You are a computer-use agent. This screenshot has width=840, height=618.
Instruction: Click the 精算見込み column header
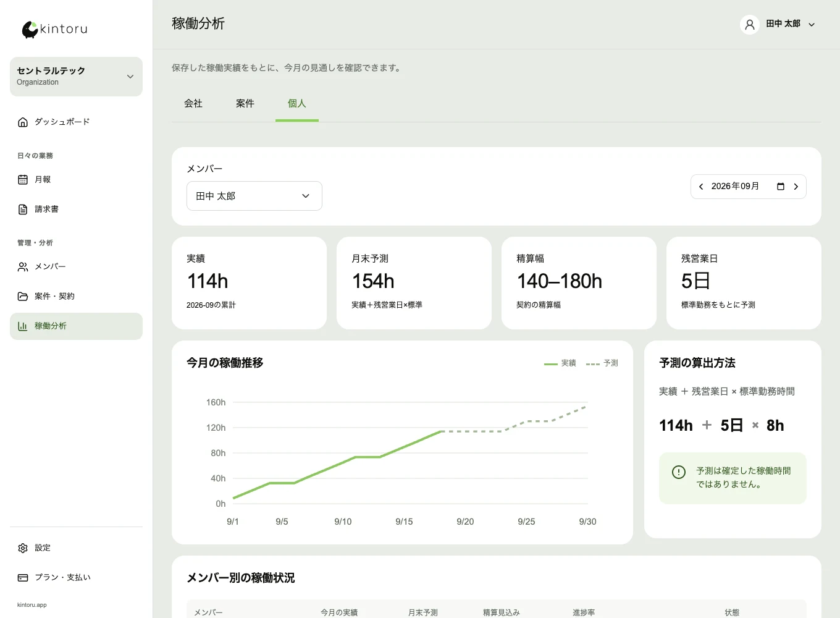click(502, 612)
